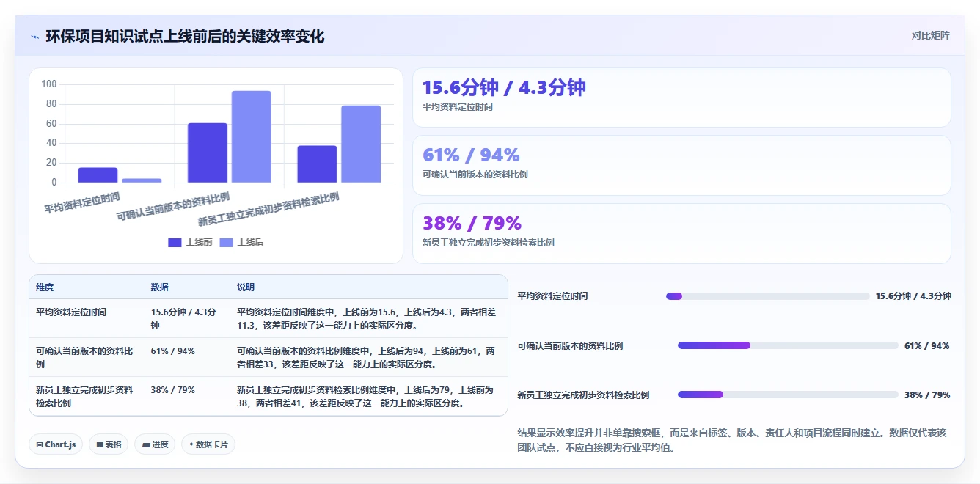Click the 38% / 79% value beside the progress bar
The image size is (980, 484).
(x=927, y=395)
